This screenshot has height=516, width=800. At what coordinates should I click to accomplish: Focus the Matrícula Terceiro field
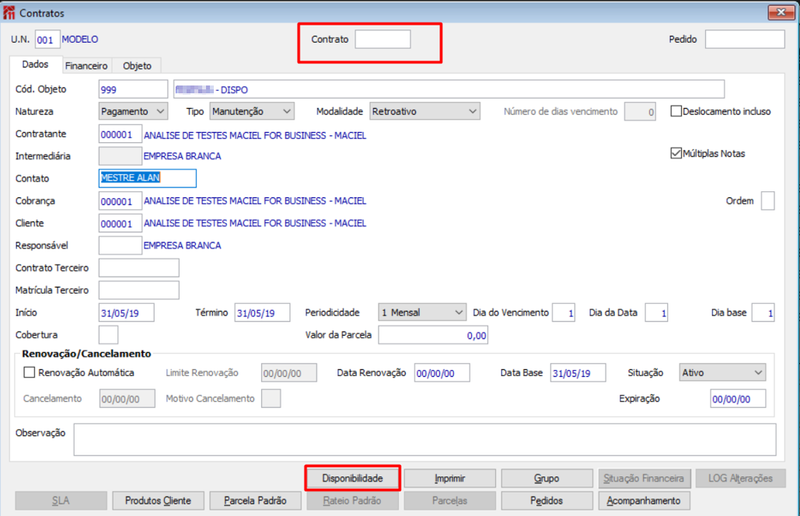[x=139, y=290]
